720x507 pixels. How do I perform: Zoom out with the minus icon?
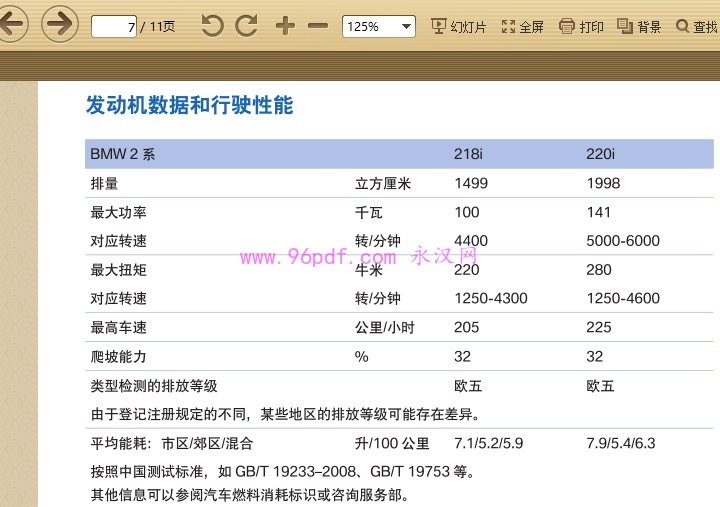click(318, 26)
